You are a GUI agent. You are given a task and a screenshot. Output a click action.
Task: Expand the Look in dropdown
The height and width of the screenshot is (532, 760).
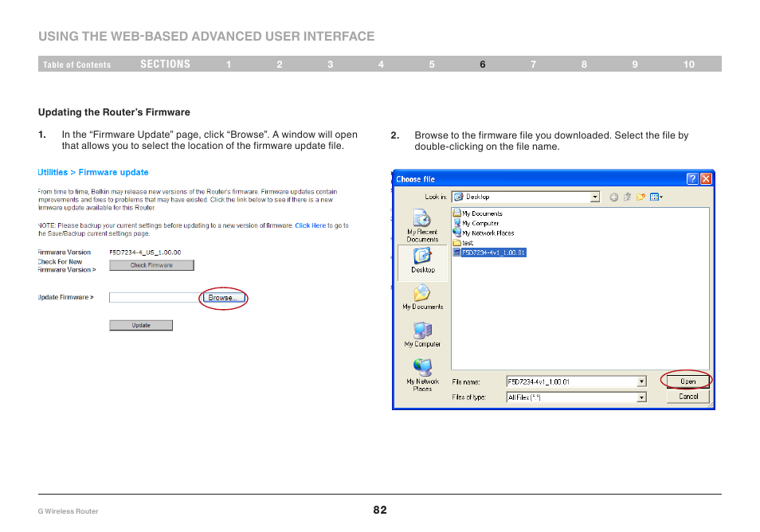(595, 197)
